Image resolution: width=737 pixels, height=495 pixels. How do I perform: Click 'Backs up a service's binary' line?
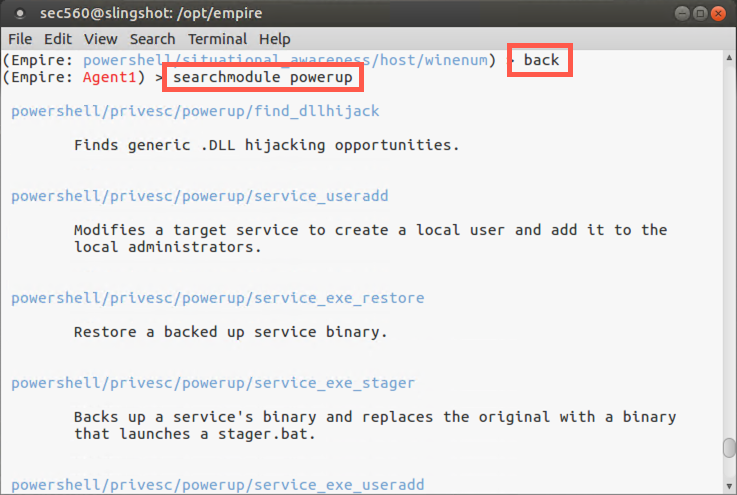pos(375,417)
